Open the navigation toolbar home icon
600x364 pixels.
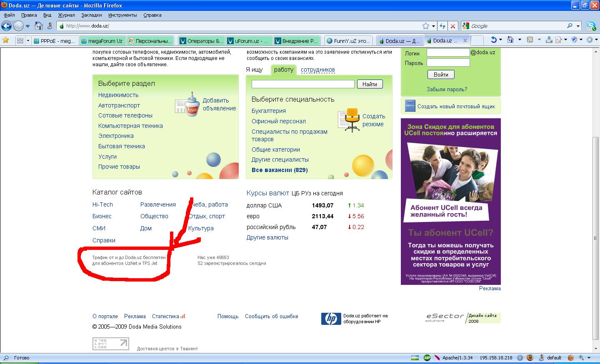coord(39,26)
